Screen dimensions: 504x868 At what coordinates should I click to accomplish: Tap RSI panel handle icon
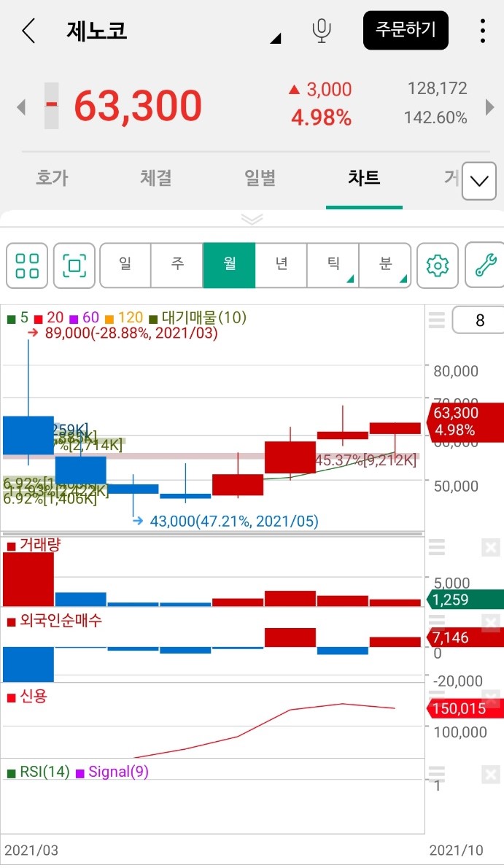coord(436,773)
